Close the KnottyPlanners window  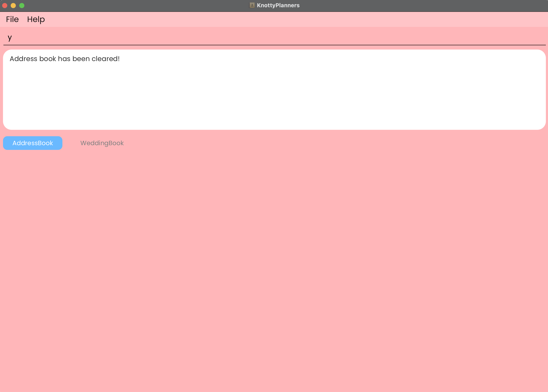click(x=5, y=6)
